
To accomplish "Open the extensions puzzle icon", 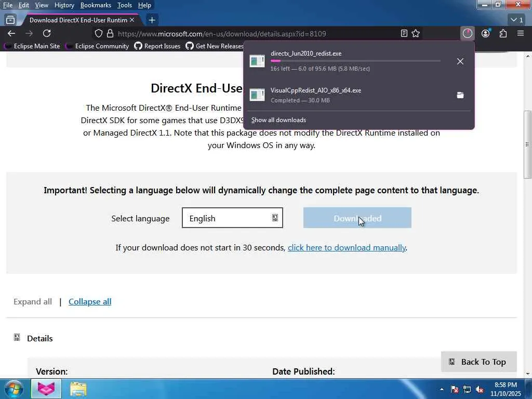I will [503, 33].
